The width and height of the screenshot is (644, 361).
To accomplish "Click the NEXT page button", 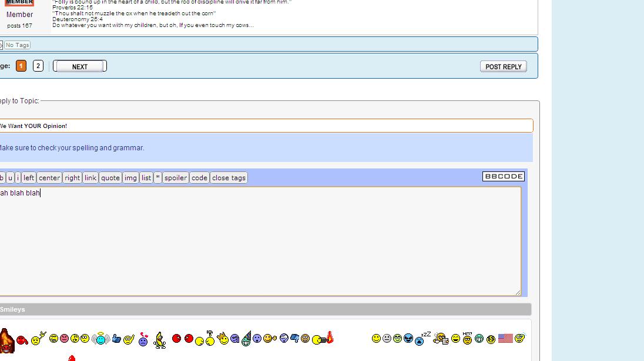I will coord(80,66).
